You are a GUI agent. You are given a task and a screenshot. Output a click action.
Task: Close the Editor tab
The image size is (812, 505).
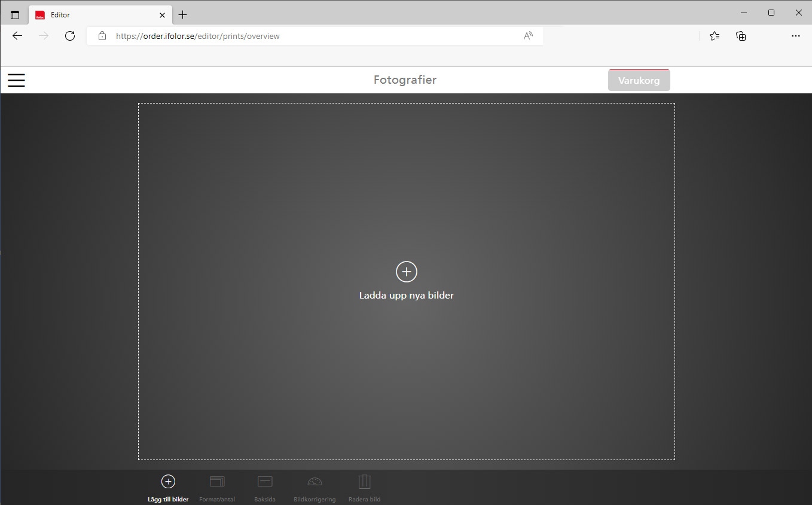tap(163, 15)
